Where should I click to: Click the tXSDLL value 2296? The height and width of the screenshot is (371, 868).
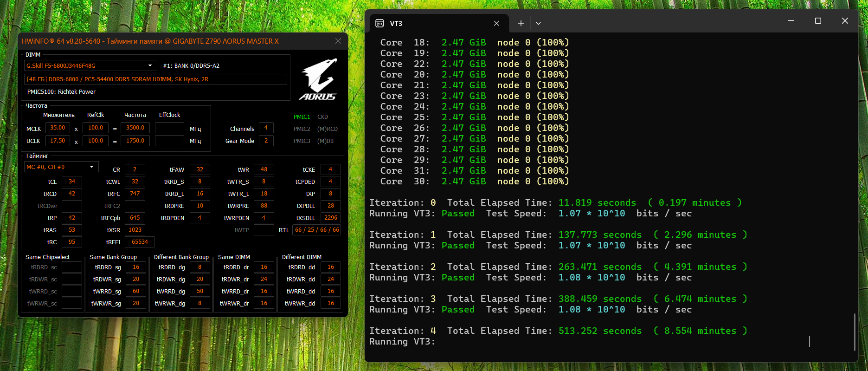[x=331, y=218]
